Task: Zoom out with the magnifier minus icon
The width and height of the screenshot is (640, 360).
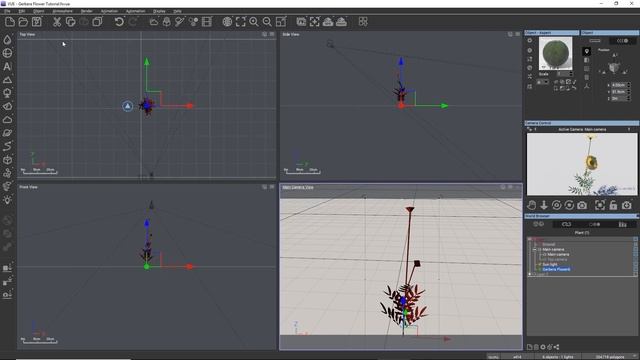Action: point(267,22)
